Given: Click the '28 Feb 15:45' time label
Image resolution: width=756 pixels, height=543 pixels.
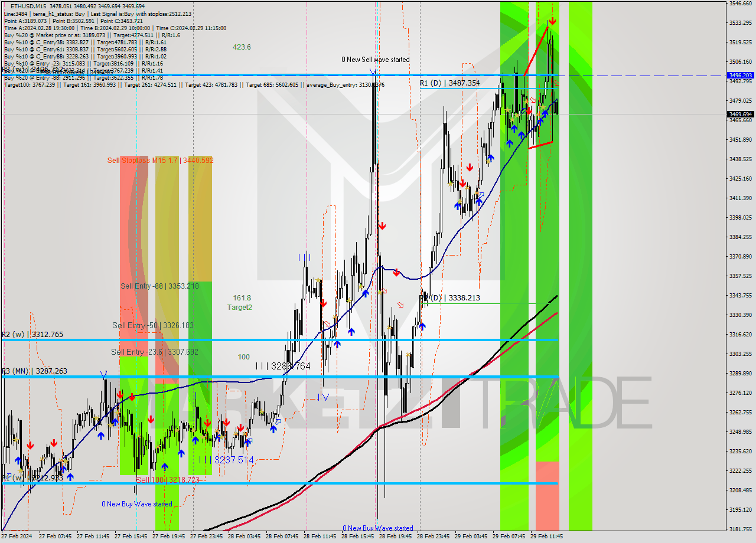Looking at the screenshot, I should pyautogui.click(x=357, y=537).
